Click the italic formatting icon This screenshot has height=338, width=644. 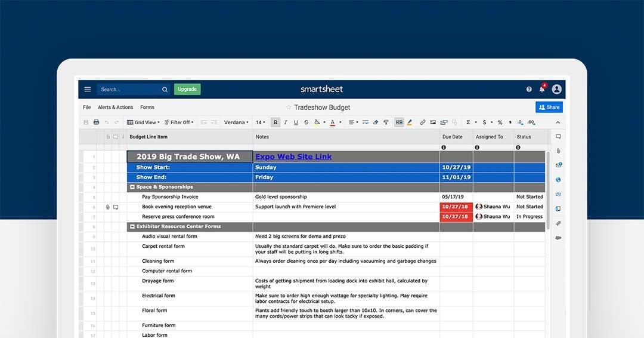(x=286, y=122)
